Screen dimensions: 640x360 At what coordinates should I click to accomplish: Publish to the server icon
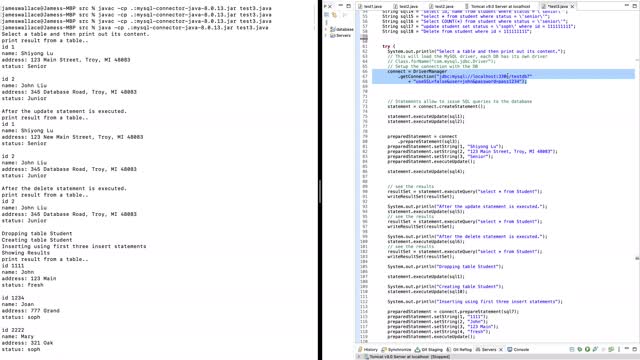[x=611, y=349]
